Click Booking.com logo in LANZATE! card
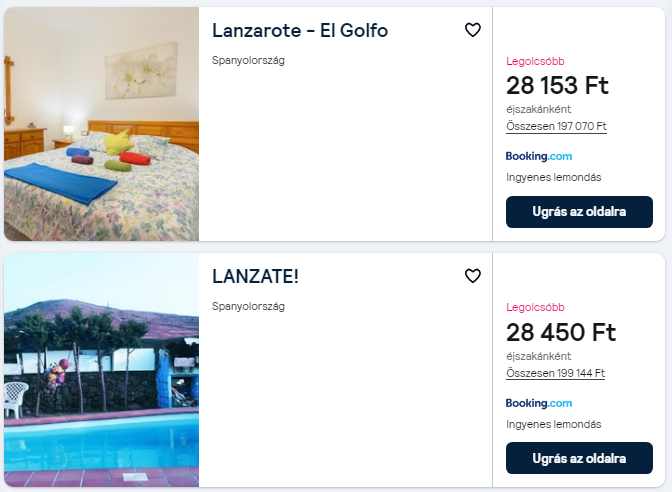Image resolution: width=672 pixels, height=492 pixels. [x=539, y=403]
